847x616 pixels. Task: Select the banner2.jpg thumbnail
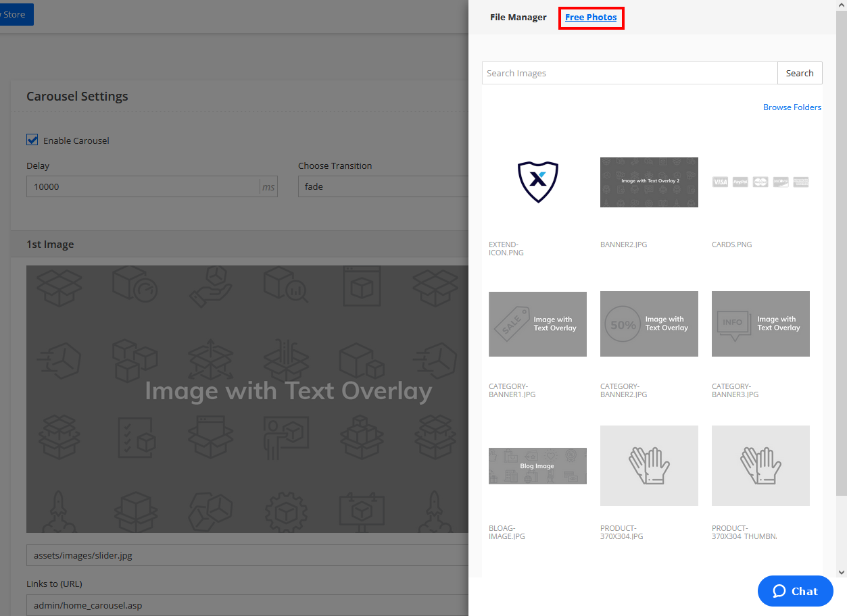click(x=649, y=182)
